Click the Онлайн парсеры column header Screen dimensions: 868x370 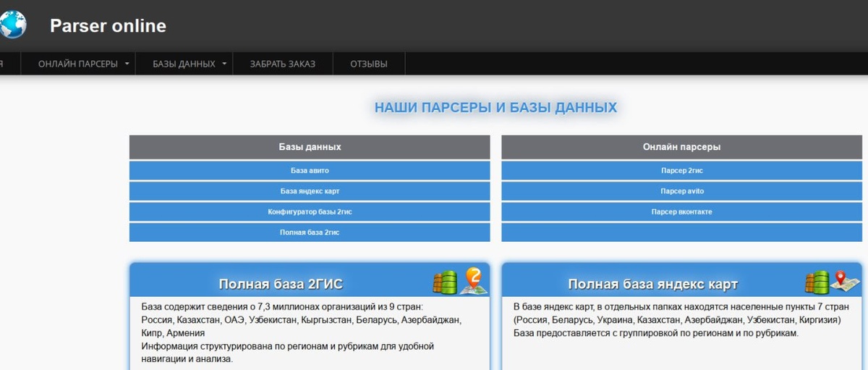681,147
